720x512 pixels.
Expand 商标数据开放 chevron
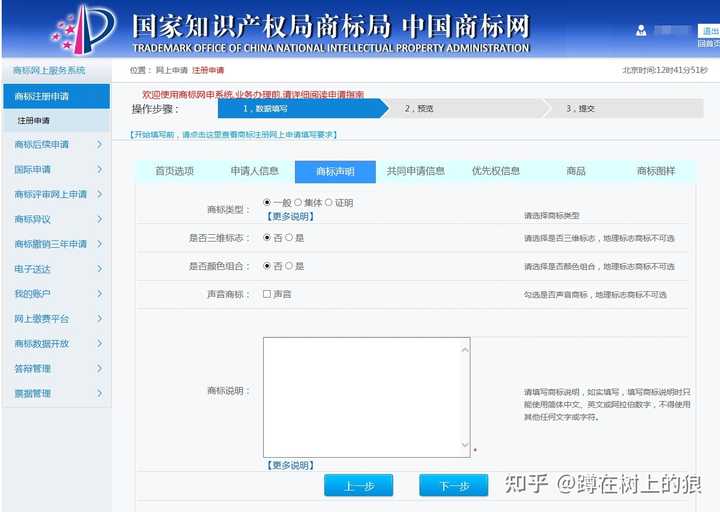click(100, 343)
